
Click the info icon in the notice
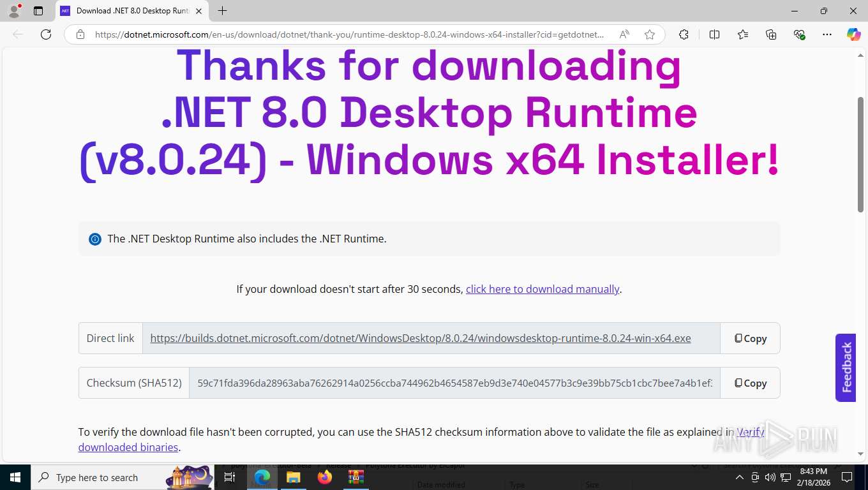[x=95, y=239]
